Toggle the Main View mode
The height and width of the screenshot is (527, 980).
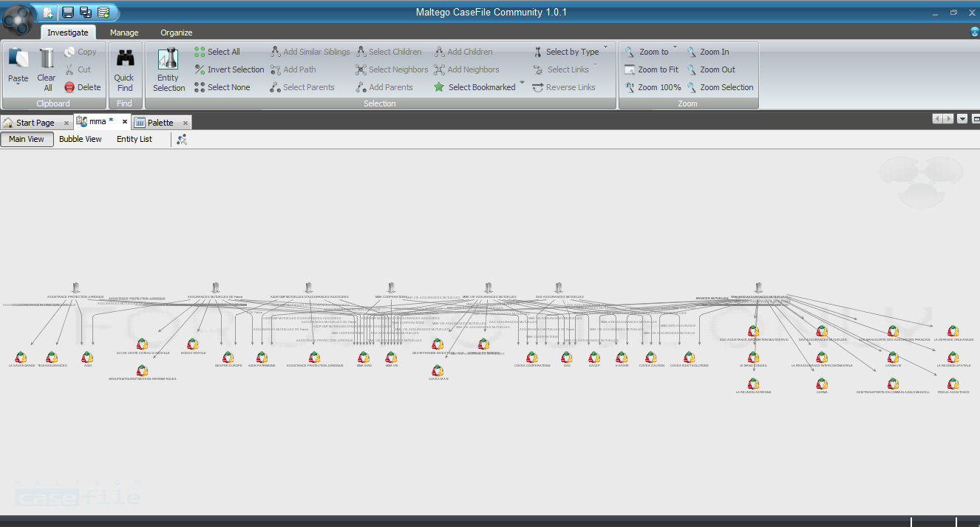pos(27,139)
